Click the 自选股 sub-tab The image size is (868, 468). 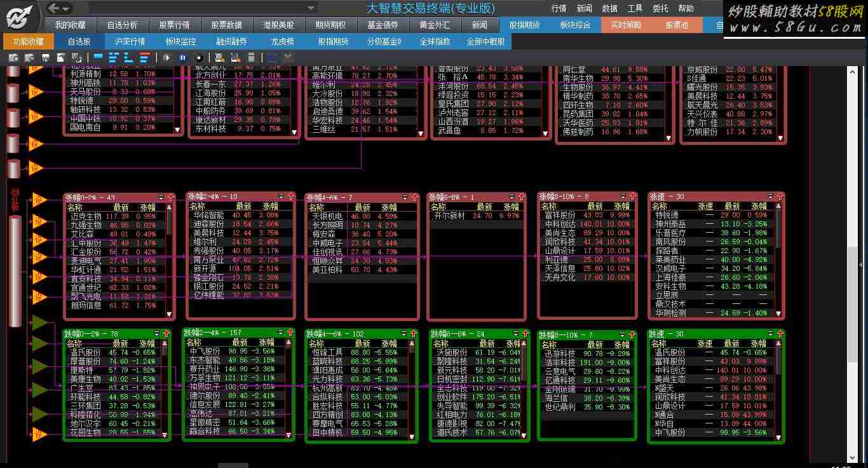tap(79, 41)
